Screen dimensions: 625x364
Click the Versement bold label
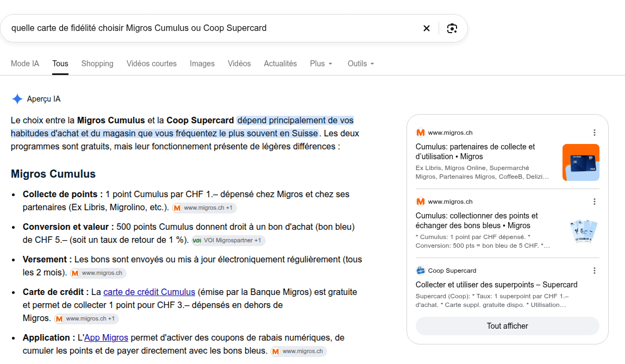pos(47,260)
